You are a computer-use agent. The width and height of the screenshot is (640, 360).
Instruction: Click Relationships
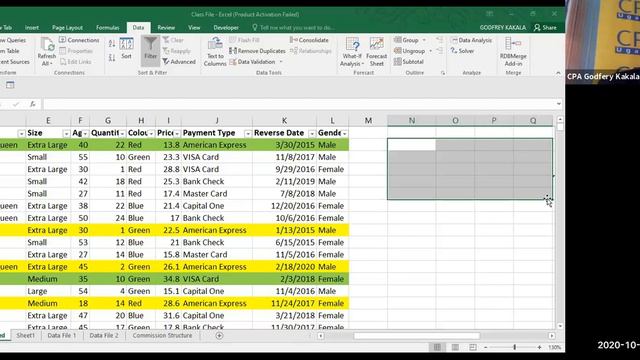pos(311,51)
